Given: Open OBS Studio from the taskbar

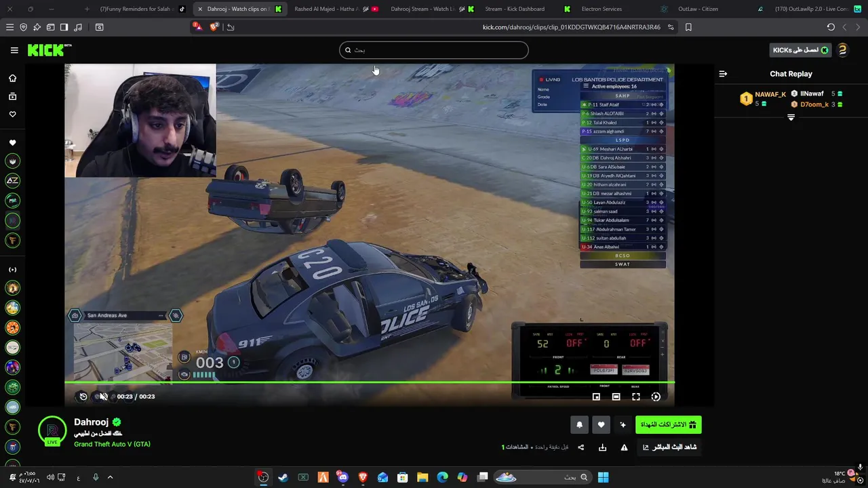Looking at the screenshot, I should (x=263, y=477).
